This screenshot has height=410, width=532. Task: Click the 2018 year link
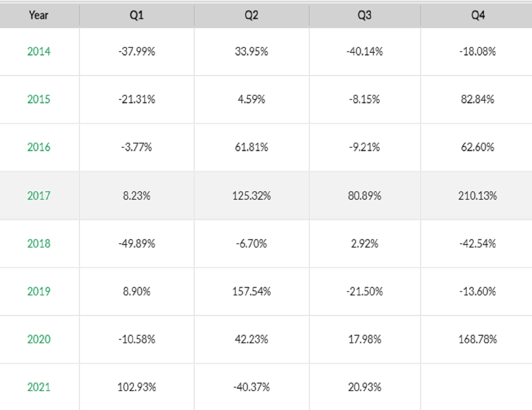pyautogui.click(x=39, y=243)
